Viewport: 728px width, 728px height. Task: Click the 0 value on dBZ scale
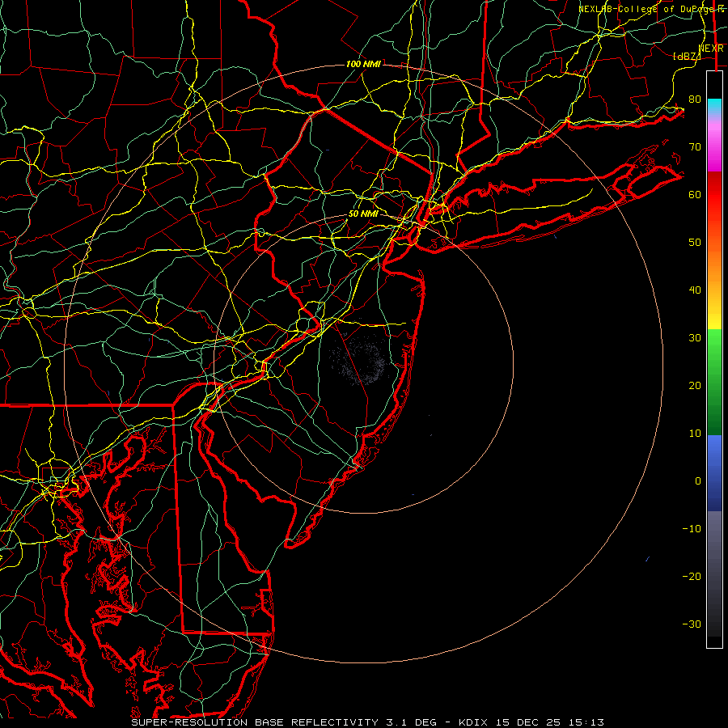pyautogui.click(x=698, y=481)
